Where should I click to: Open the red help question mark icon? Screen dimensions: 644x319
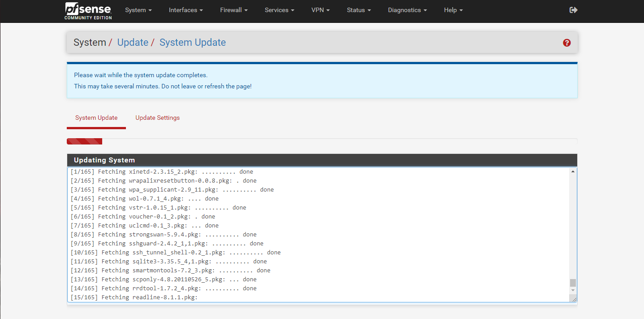point(567,43)
